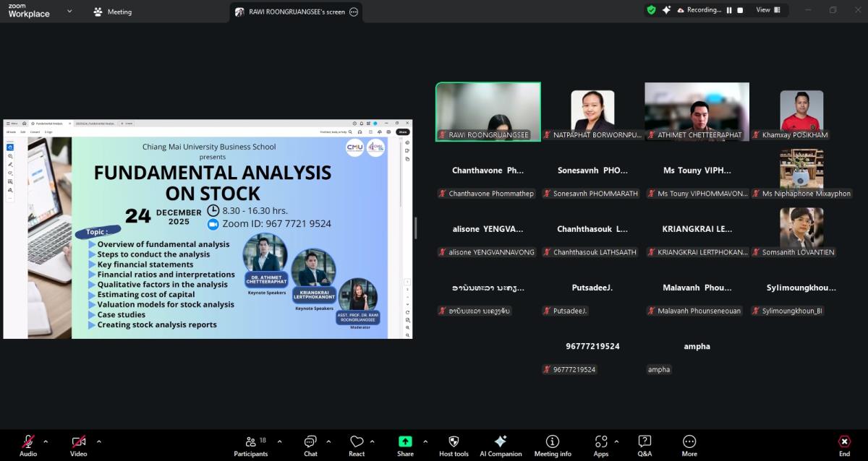Click the End meeting button
Screen dimensions: 868x461
844,444
